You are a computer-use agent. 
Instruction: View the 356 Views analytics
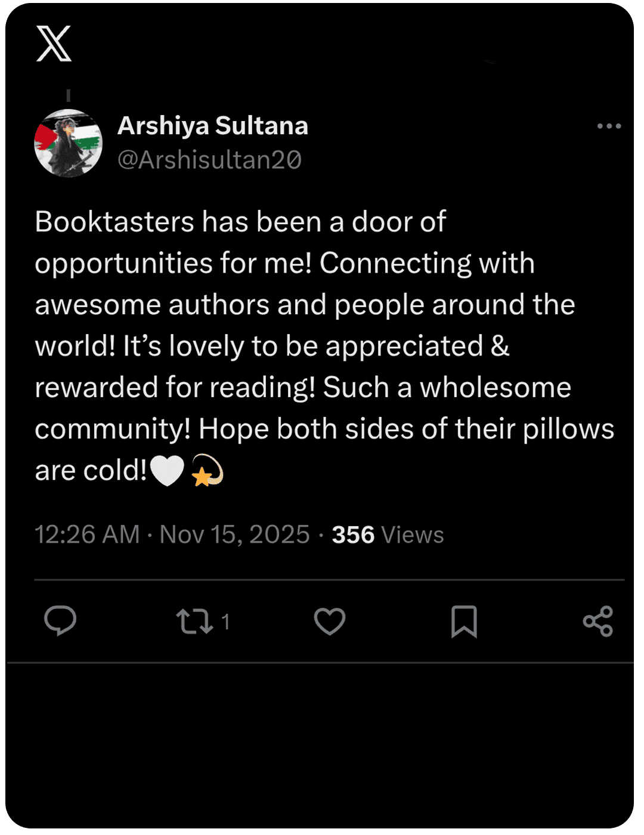tap(388, 535)
